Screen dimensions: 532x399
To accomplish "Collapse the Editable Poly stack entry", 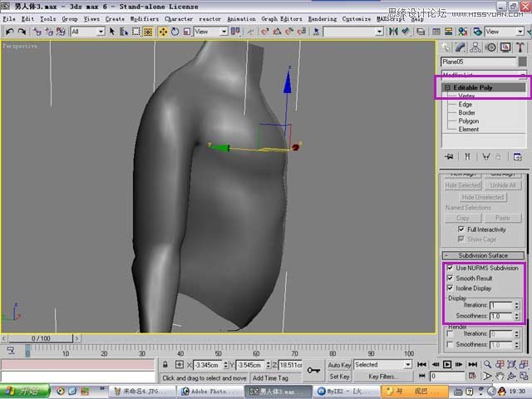I will (447, 87).
